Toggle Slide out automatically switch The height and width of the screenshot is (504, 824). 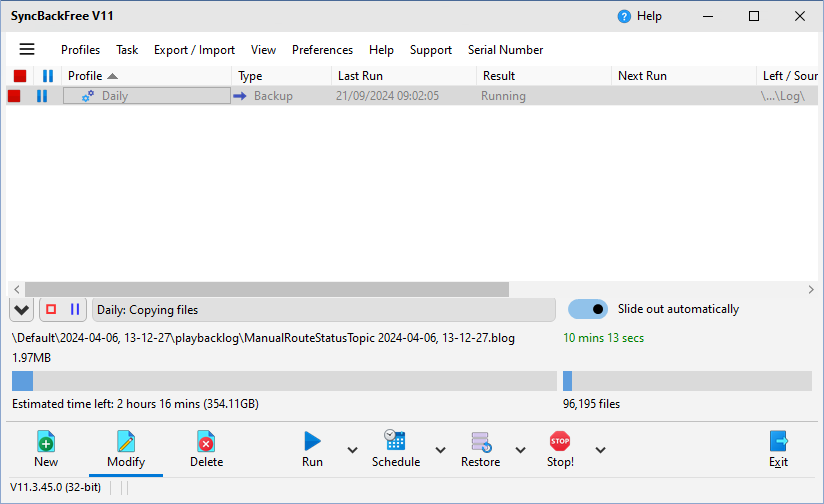click(588, 309)
